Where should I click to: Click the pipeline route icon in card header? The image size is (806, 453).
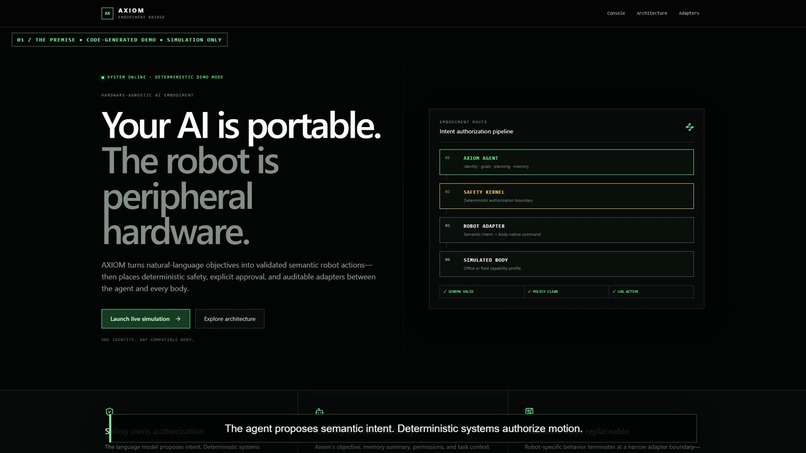[x=689, y=127]
